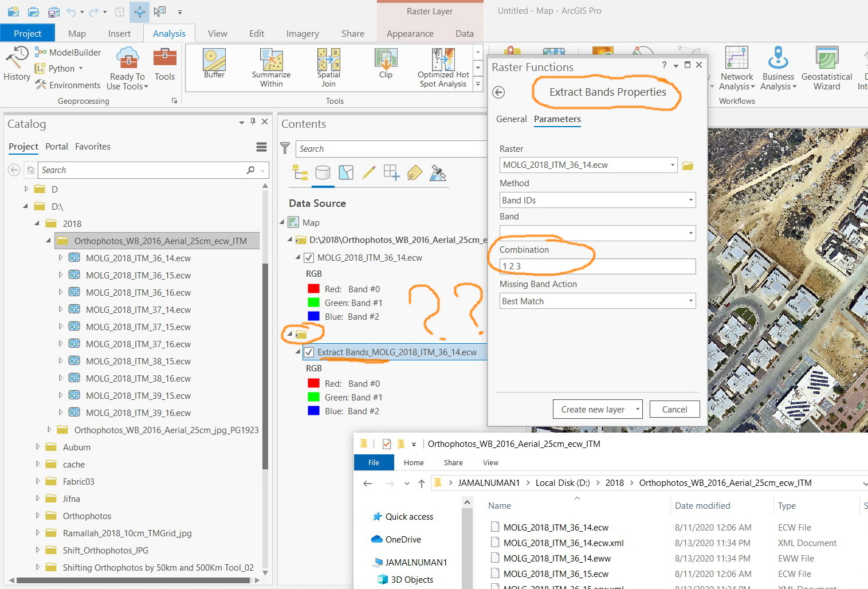
Task: Open the Python window button
Action: click(58, 69)
